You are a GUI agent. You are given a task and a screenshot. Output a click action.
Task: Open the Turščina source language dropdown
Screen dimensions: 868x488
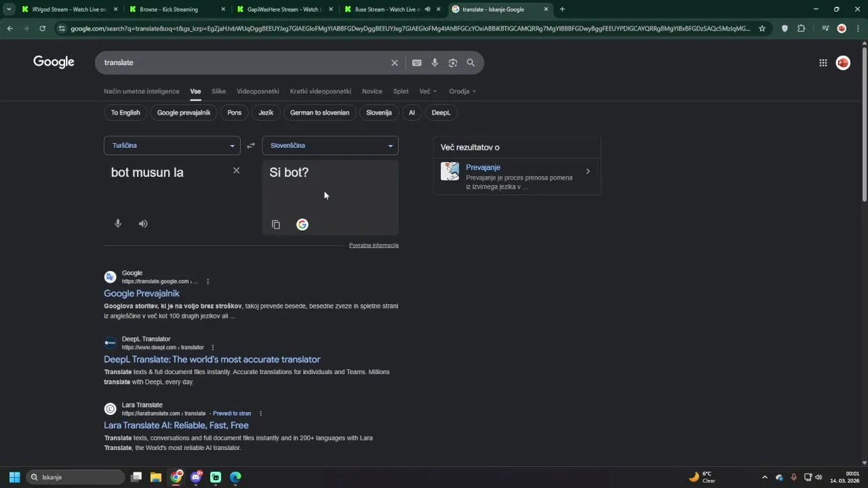pyautogui.click(x=172, y=146)
